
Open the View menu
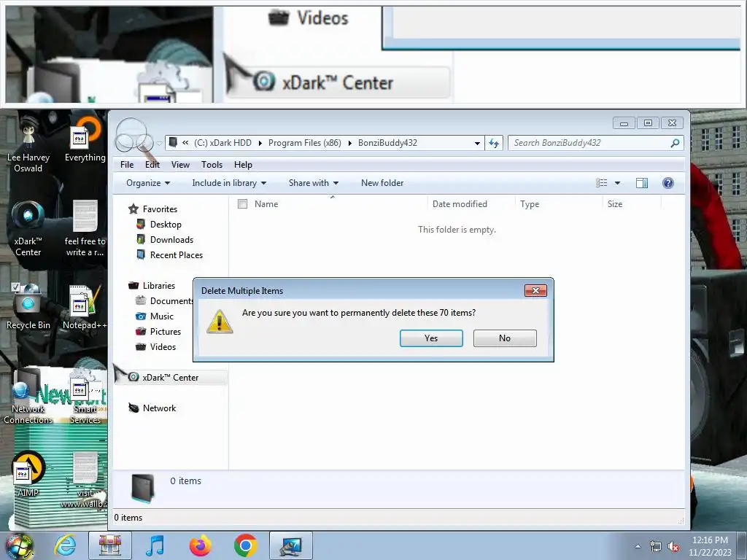click(x=181, y=165)
